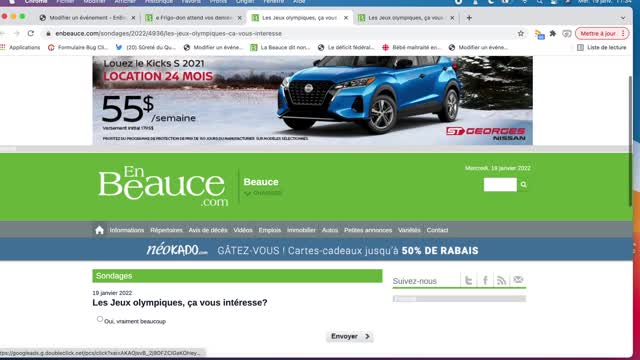This screenshot has width=640, height=360.
Task: Click the page vertical scrollbar
Action: (x=630, y=141)
